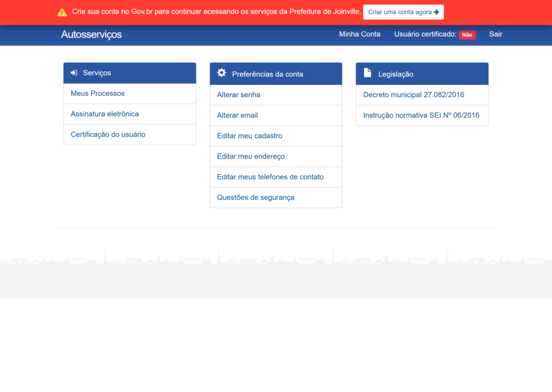Screen dimensions: 552x392
Task: Go to Questões de segurança
Action: tap(256, 197)
